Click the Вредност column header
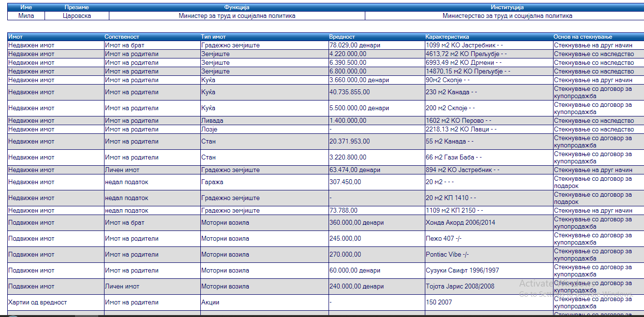This screenshot has width=644, height=317. tap(342, 37)
